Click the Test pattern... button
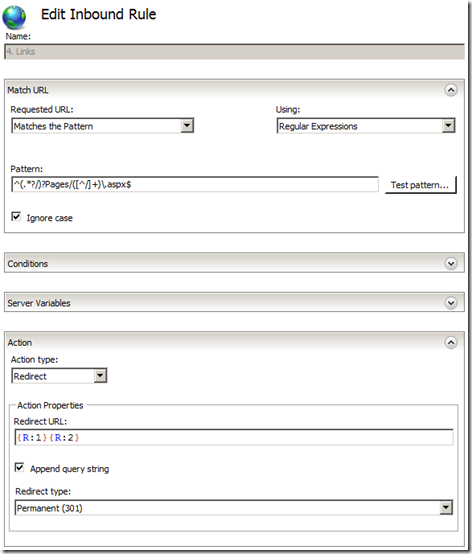 [x=420, y=185]
